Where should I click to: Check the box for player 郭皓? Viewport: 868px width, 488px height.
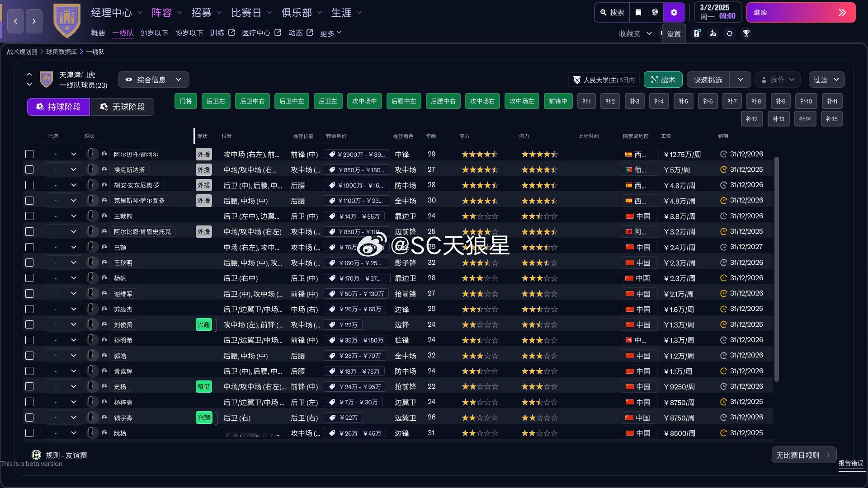[29, 356]
